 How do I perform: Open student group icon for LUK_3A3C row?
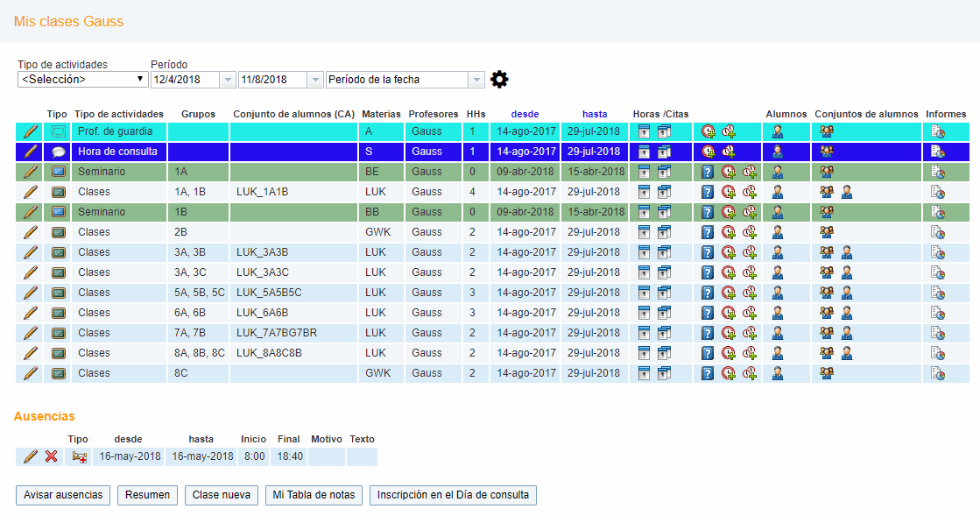pos(826,272)
